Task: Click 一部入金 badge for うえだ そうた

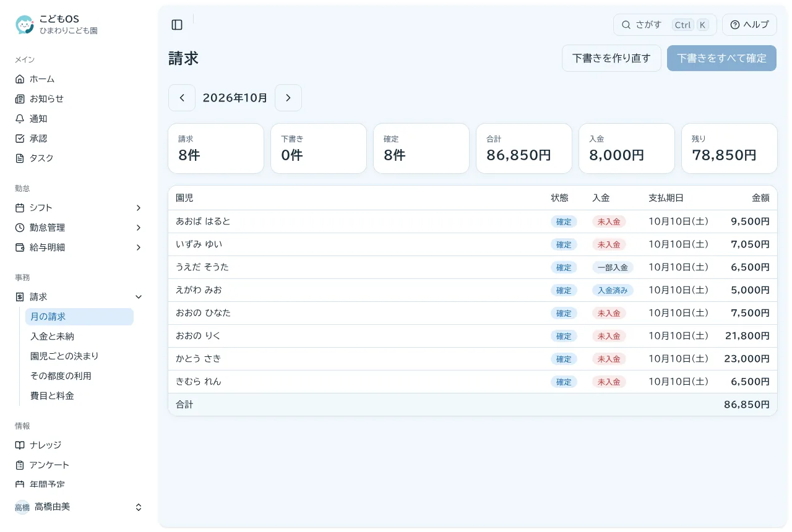Action: 613,267
